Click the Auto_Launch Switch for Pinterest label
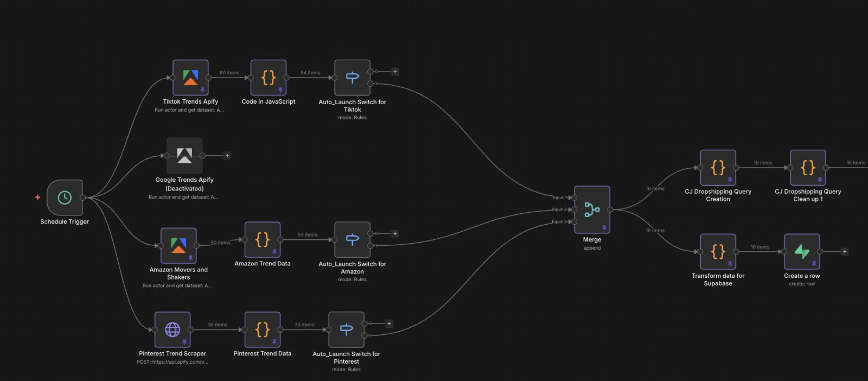The width and height of the screenshot is (868, 381). point(347,358)
